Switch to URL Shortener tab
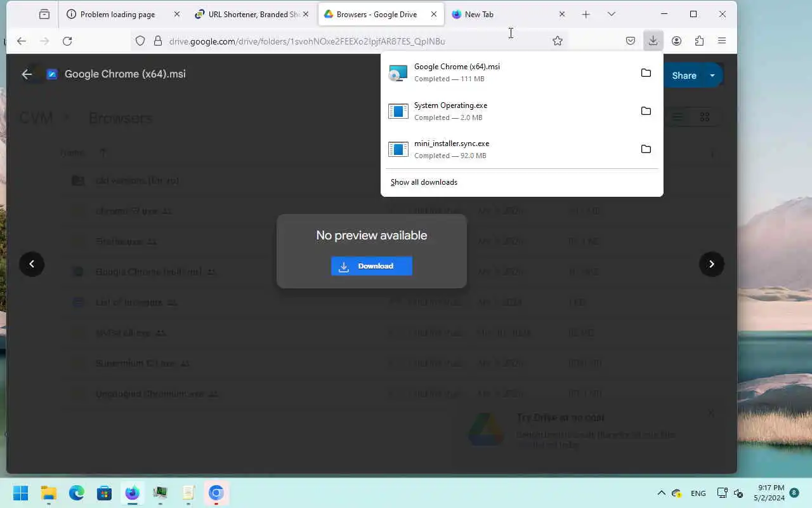812x508 pixels. tap(252, 14)
